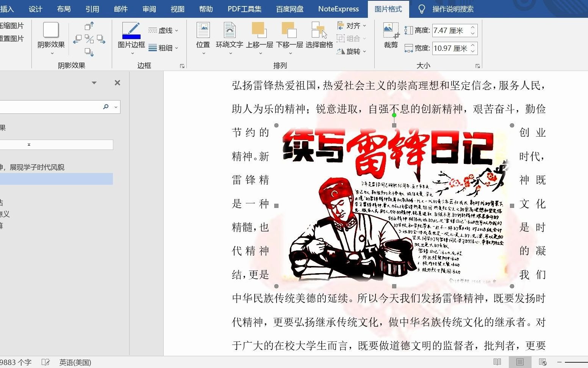Open the 对齐 align dropdown
Viewport: 588px width, 368px height.
click(x=352, y=26)
